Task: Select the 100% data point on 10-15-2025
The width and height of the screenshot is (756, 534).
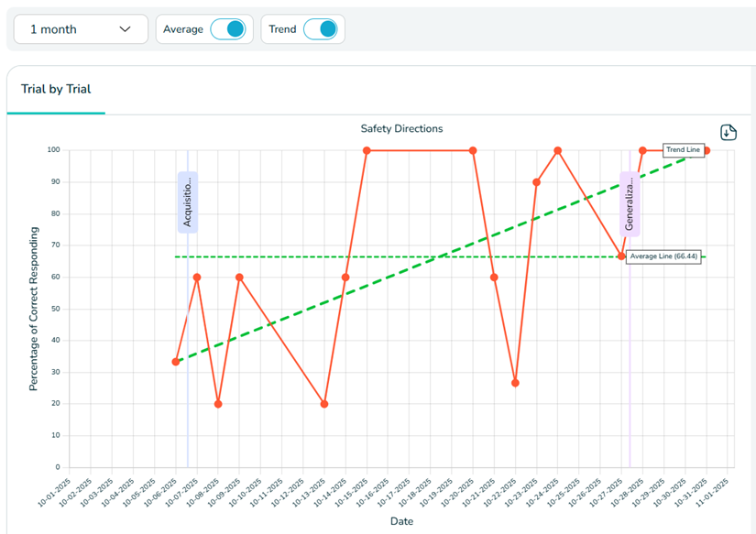Action: (367, 150)
